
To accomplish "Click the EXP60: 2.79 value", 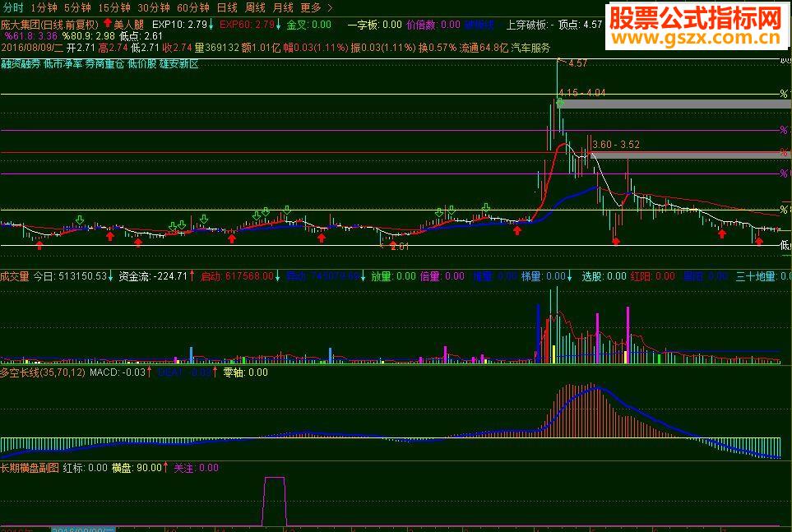I will coord(247,24).
